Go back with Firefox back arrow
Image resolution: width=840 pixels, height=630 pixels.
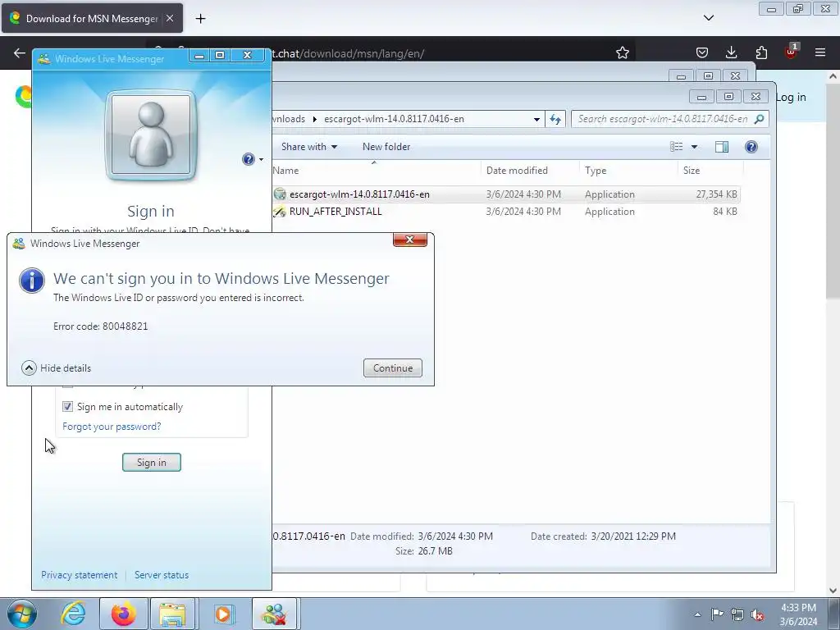pos(20,52)
